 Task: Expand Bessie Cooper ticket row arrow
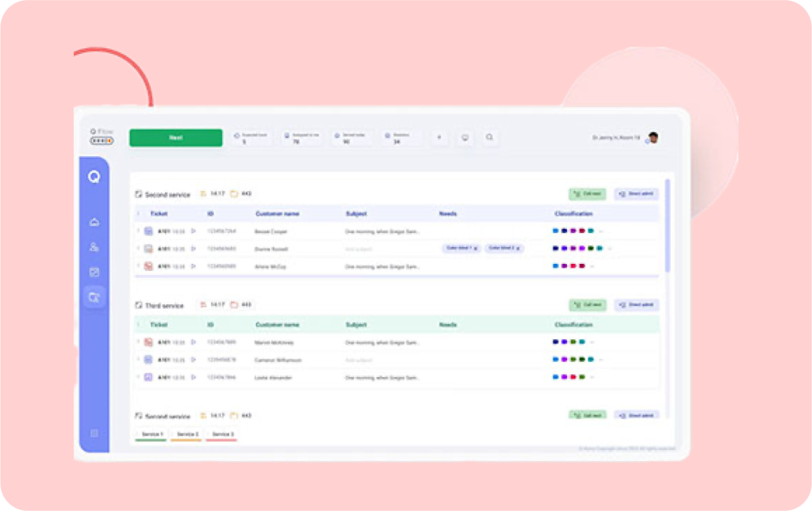coord(193,231)
